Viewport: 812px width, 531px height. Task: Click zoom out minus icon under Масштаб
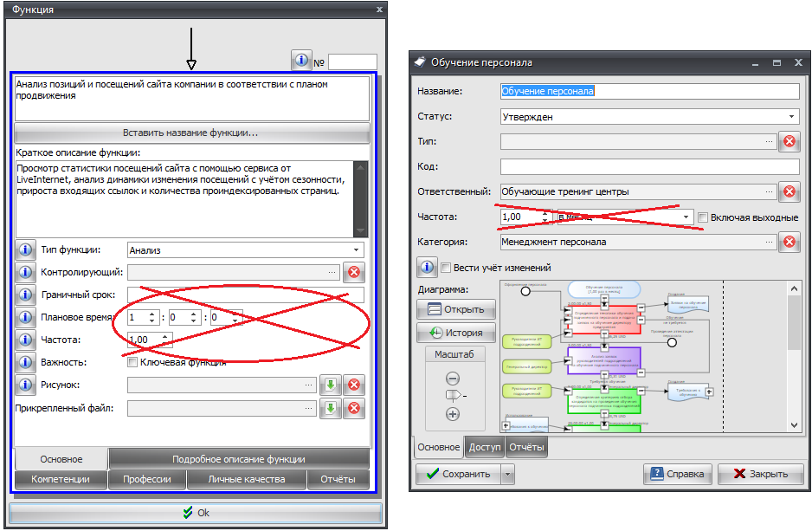click(x=452, y=379)
